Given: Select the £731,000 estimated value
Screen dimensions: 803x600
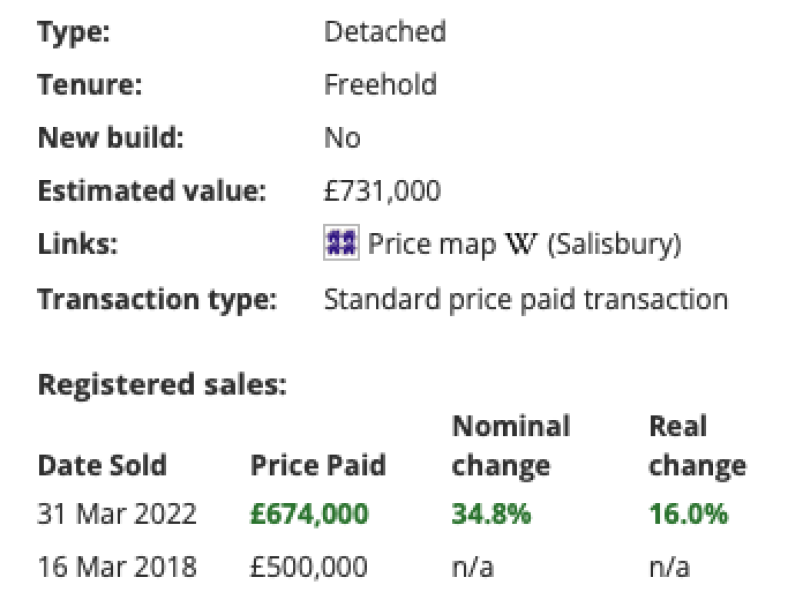Looking at the screenshot, I should click(382, 191).
